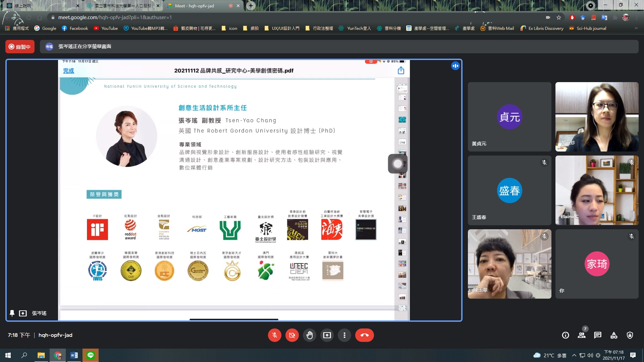The image size is (644, 362).
Task: Show hidden system tray icons
Action: [x=574, y=355]
